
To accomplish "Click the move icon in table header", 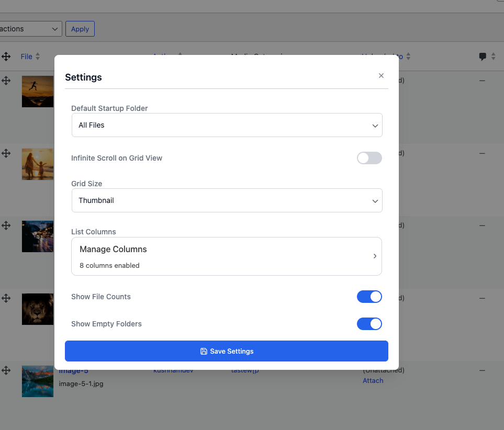I will [x=6, y=56].
